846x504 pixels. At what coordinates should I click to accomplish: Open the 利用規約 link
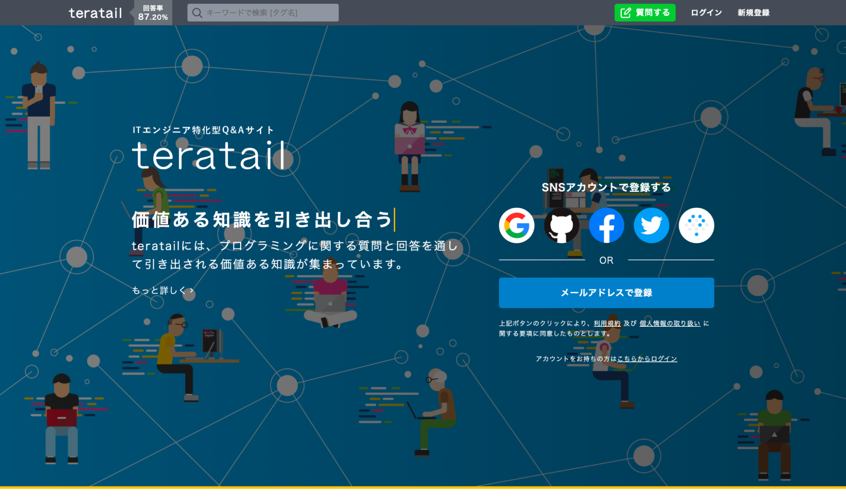(x=607, y=323)
